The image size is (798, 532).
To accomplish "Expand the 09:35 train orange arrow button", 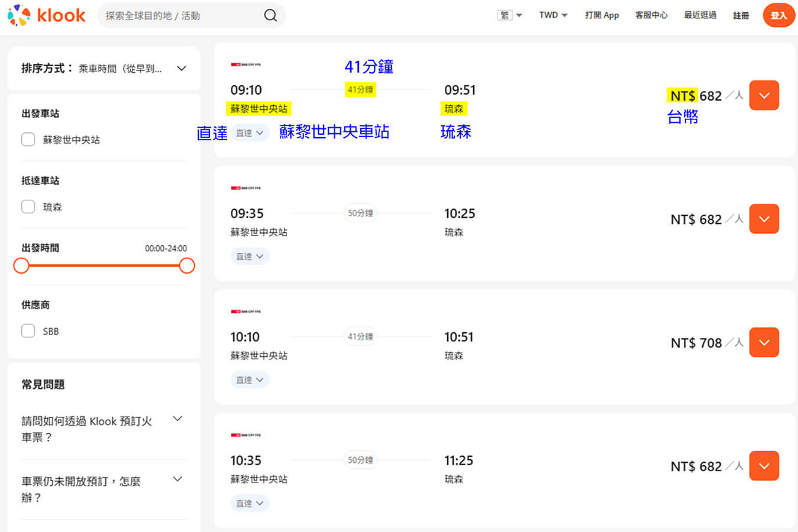I will [764, 219].
